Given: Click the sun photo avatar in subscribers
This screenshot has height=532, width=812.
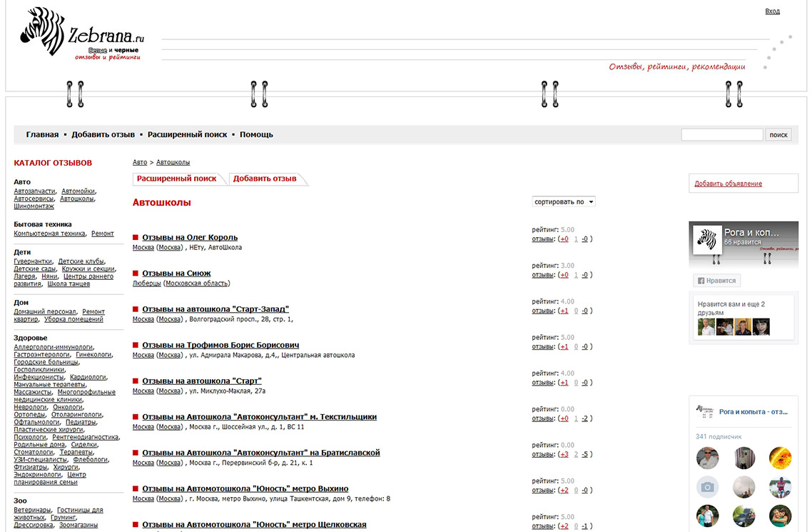Looking at the screenshot, I should (x=780, y=458).
